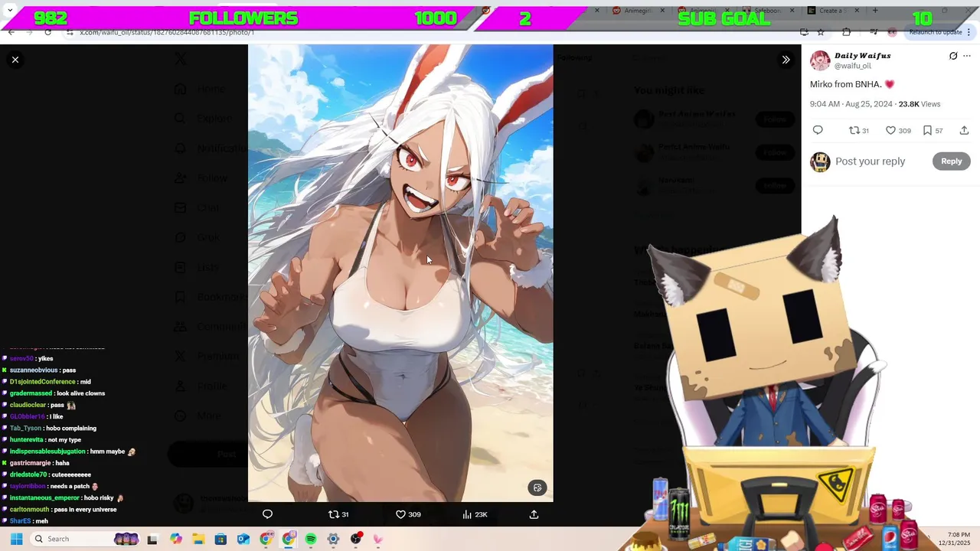
Task: Open the 9:04 AM · Aug 25, 2024 timestamp
Action: point(851,104)
